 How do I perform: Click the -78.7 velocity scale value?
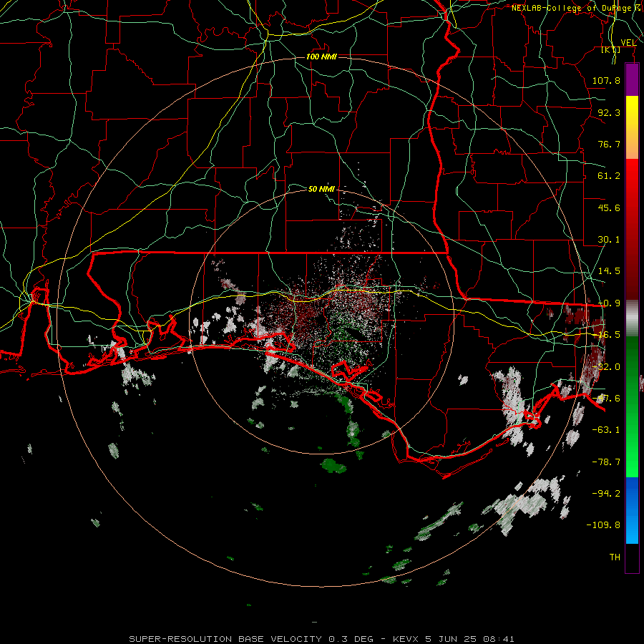tap(606, 462)
